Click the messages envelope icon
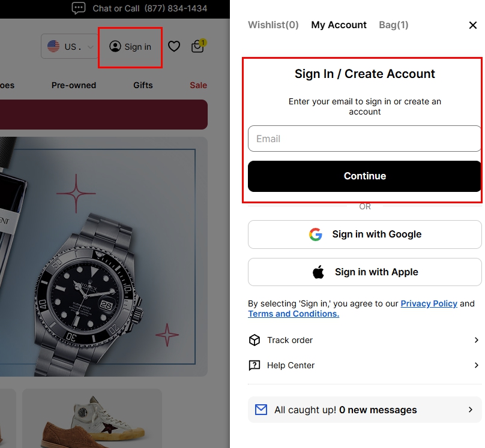Image resolution: width=485 pixels, height=448 pixels. tap(261, 410)
